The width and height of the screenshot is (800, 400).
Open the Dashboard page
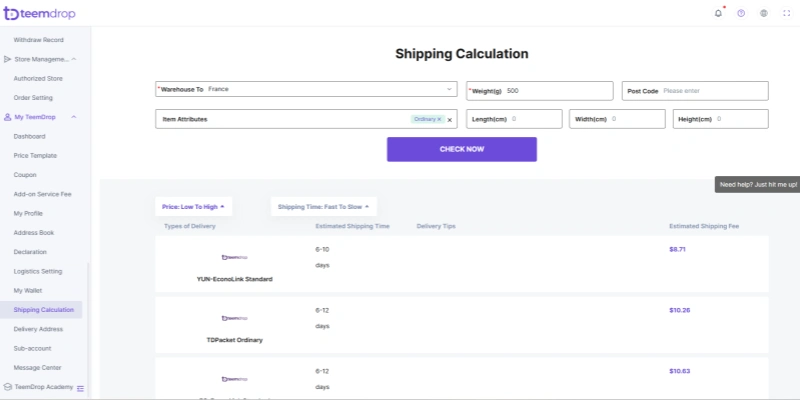30,136
